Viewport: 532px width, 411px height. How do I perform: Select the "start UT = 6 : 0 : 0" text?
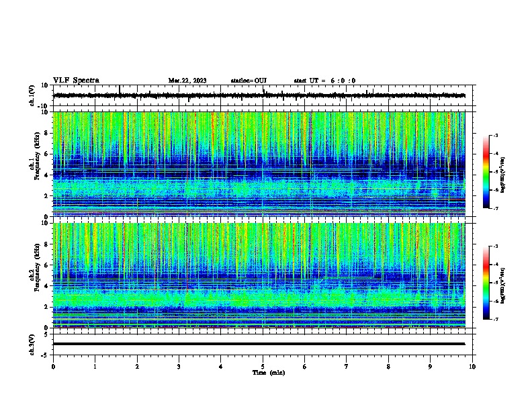(324, 81)
